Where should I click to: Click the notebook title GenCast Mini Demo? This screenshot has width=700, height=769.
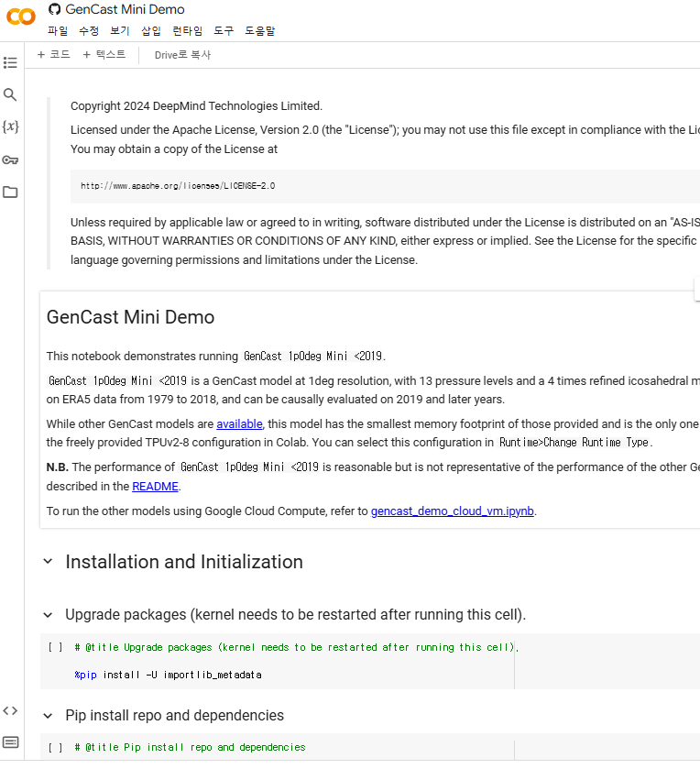(125, 9)
